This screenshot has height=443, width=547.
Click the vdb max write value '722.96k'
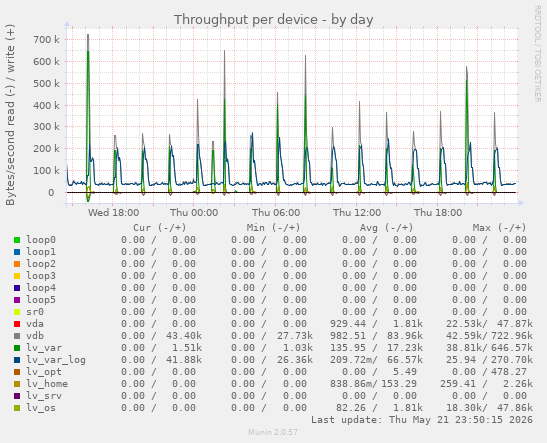tap(512, 336)
